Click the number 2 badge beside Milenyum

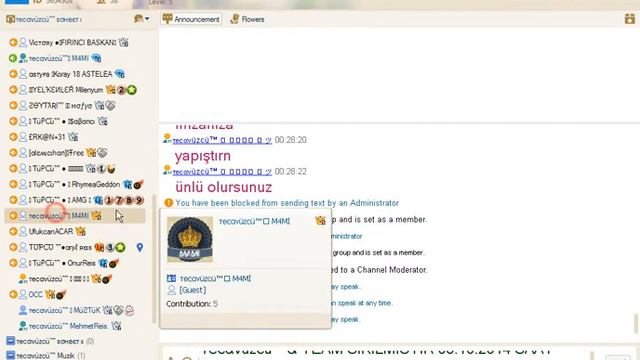[121, 90]
